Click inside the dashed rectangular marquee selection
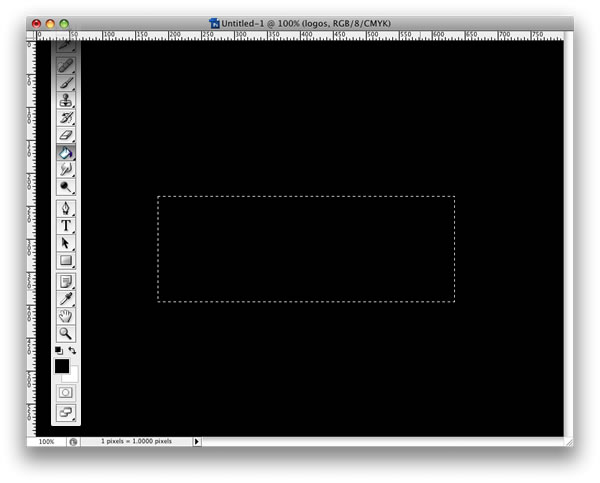This screenshot has width=600, height=483. (x=306, y=249)
